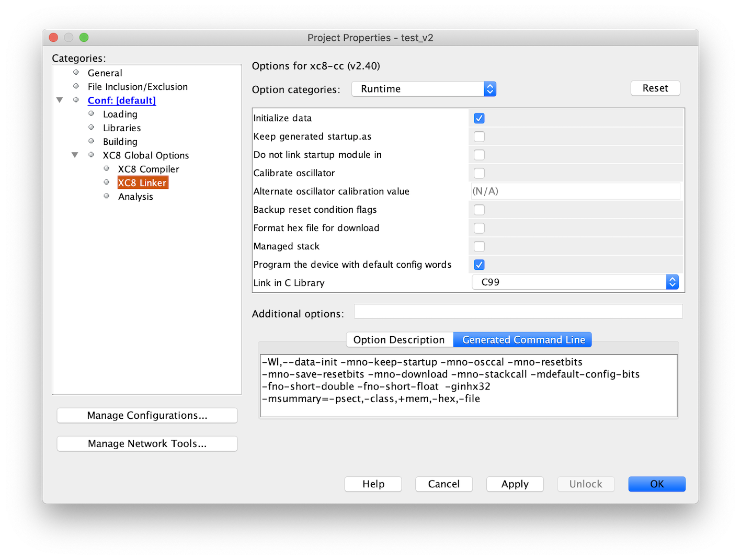
Task: Select XC8 Compiler in the categories tree
Action: (x=149, y=169)
